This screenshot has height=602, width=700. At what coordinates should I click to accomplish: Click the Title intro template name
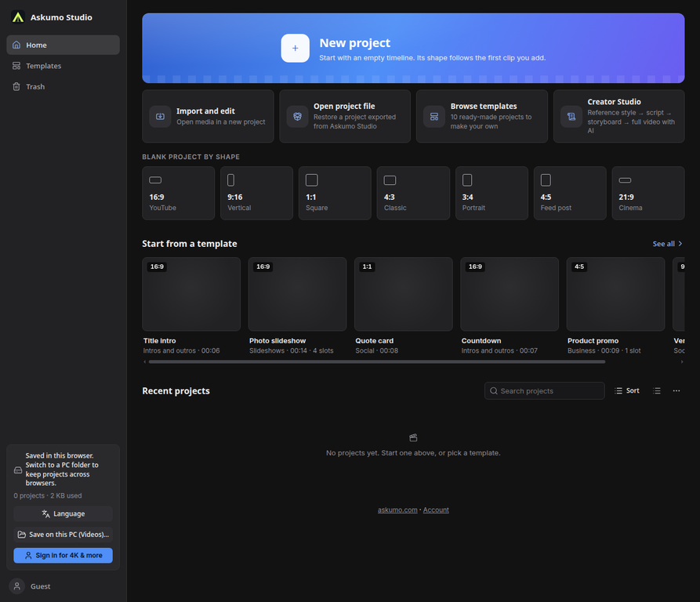click(159, 341)
